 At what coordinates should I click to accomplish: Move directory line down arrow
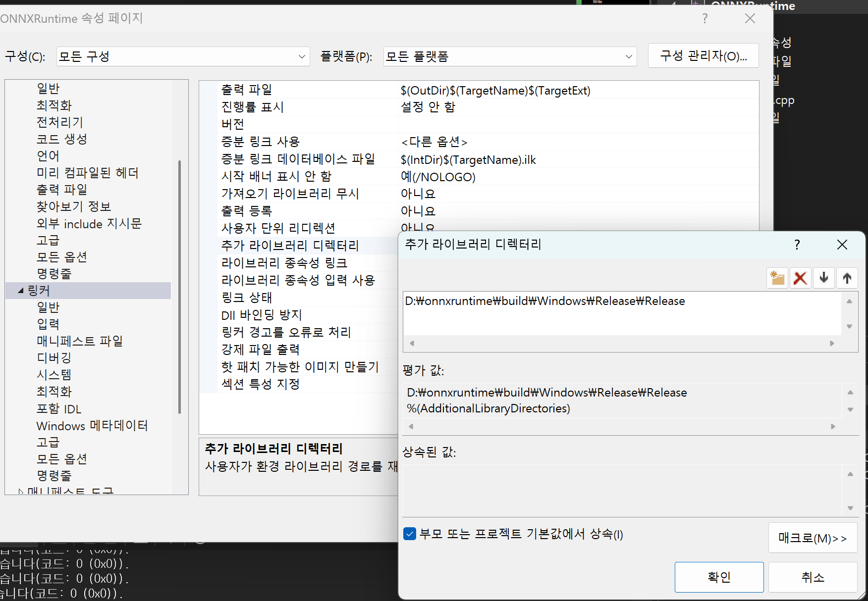pyautogui.click(x=823, y=278)
